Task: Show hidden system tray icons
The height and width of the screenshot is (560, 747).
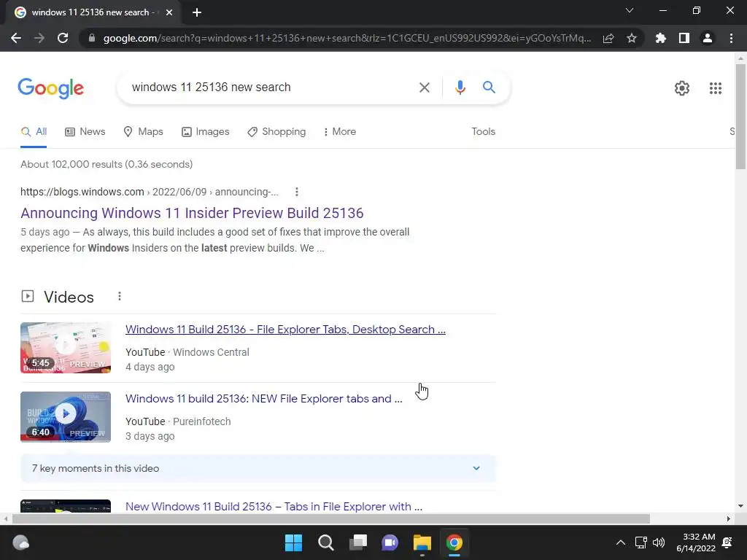Action: (620, 542)
